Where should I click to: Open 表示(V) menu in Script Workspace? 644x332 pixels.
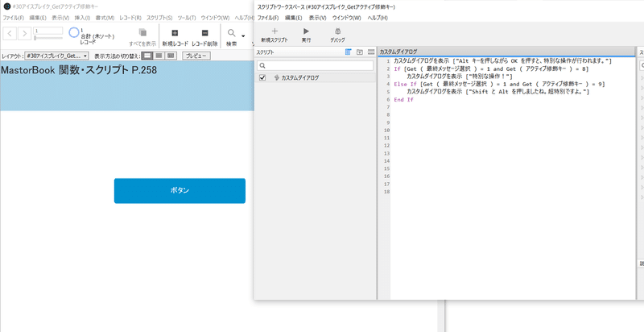tap(317, 18)
